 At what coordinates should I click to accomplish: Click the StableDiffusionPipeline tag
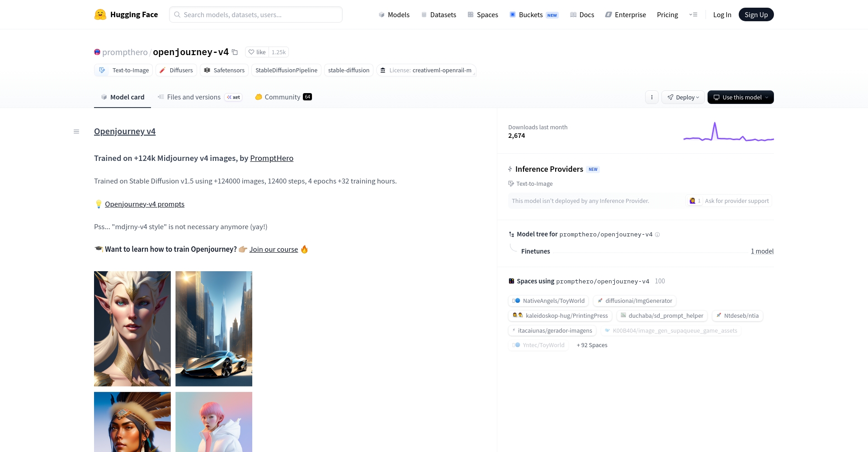[x=286, y=70]
